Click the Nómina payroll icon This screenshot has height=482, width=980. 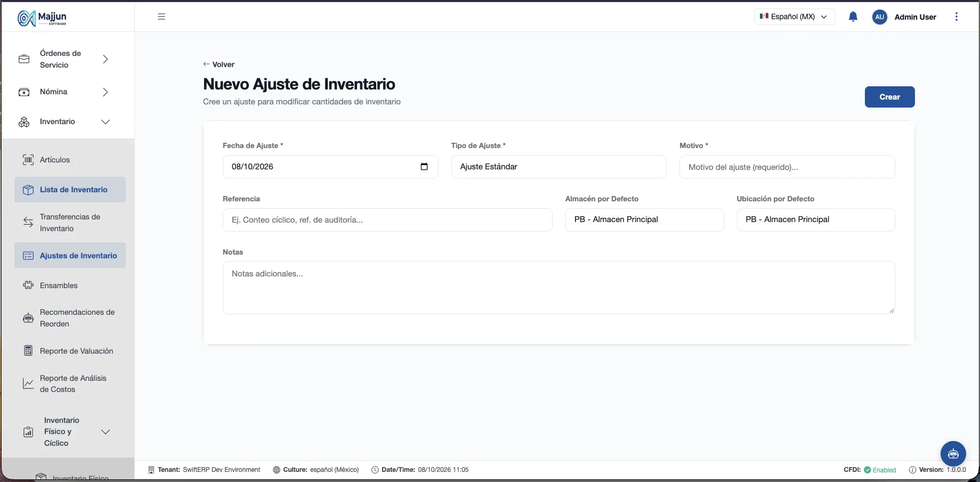(x=24, y=92)
